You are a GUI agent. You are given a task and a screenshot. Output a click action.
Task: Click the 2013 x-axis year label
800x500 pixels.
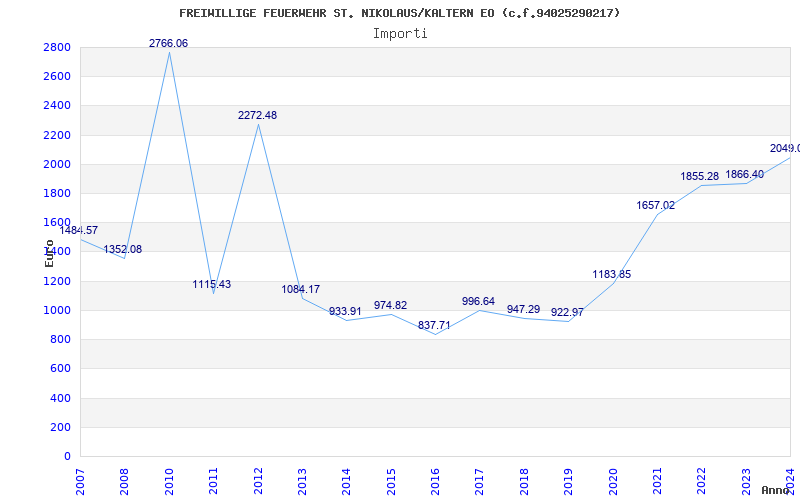pyautogui.click(x=302, y=481)
